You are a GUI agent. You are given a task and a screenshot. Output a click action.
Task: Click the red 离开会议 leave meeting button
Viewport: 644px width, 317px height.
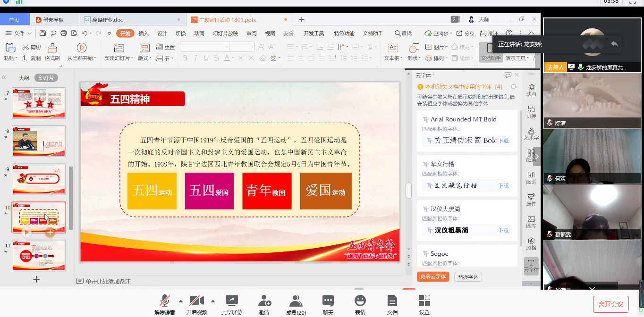coord(610,304)
